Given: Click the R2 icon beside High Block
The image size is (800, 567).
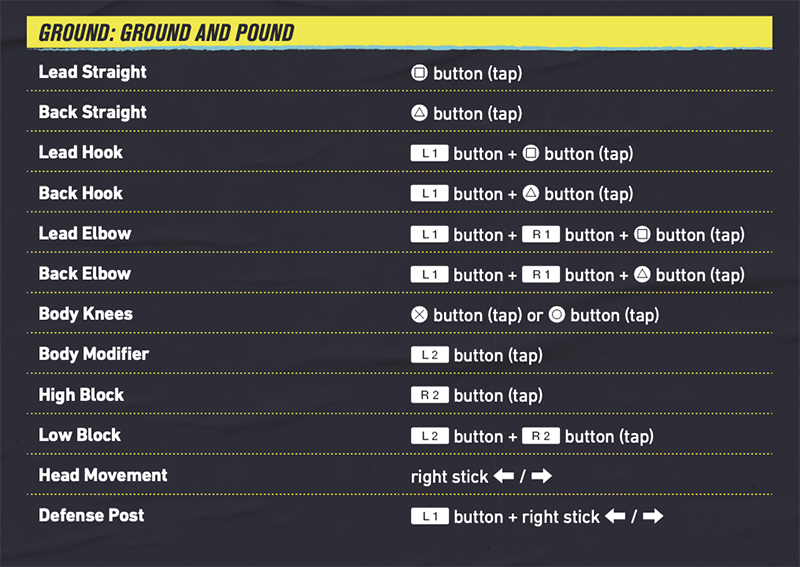Looking at the screenshot, I should (429, 395).
